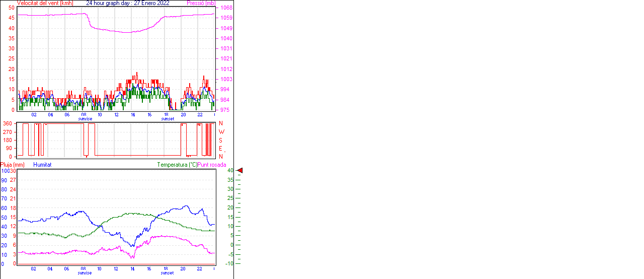Click the 'sunset' label under the wind chart
The height and width of the screenshot is (279, 644).
point(168,119)
